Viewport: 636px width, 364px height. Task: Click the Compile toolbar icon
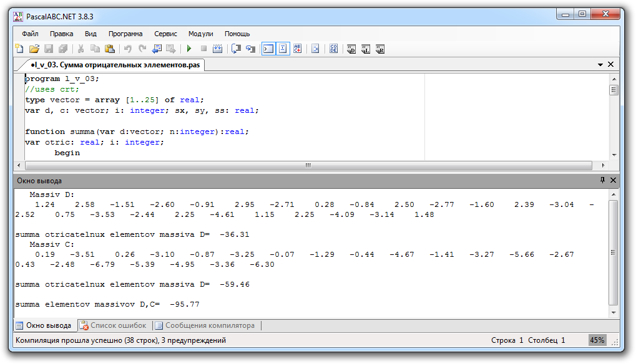tap(218, 49)
